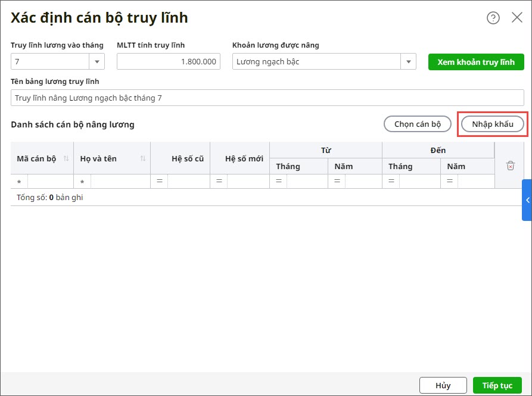Click the equals filter operator under Hệ số cũ
The height and width of the screenshot is (396, 532).
coord(159,181)
